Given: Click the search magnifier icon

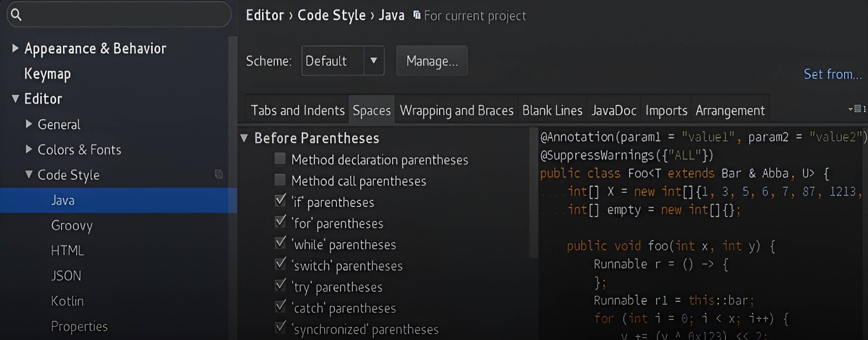Looking at the screenshot, I should 17,15.
